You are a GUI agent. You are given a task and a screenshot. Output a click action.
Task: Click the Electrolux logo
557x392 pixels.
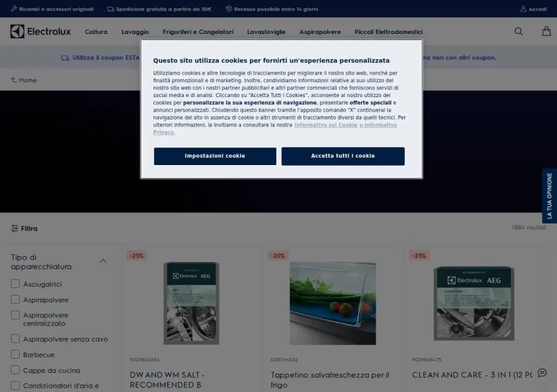pos(41,32)
